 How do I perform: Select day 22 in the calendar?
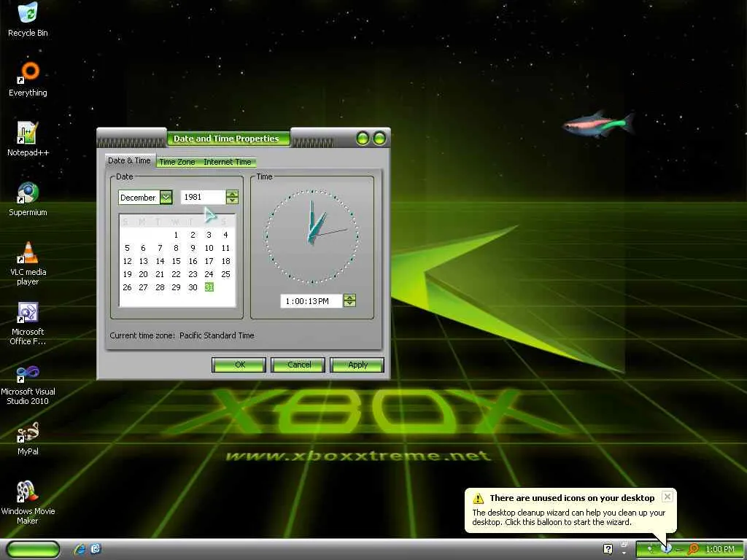pyautogui.click(x=176, y=274)
